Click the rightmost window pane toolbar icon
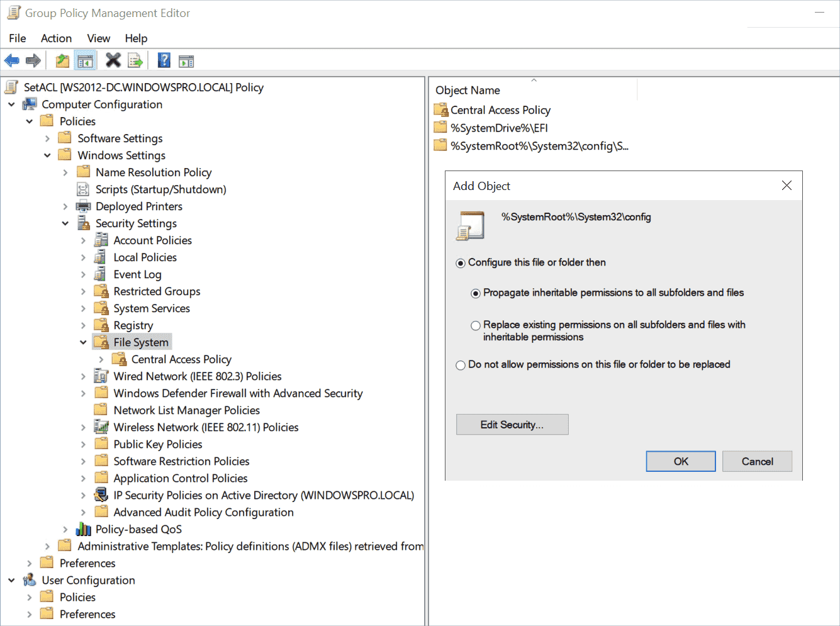The image size is (840, 626). point(186,60)
